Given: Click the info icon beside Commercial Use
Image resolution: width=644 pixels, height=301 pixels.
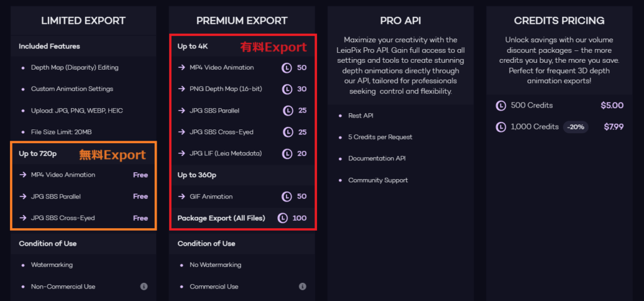Looking at the screenshot, I should (303, 287).
